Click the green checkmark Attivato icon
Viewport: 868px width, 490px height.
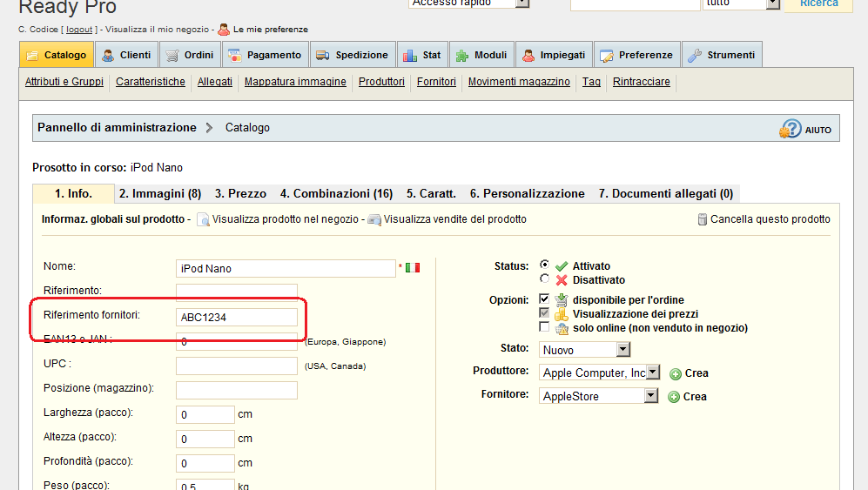[x=562, y=266]
